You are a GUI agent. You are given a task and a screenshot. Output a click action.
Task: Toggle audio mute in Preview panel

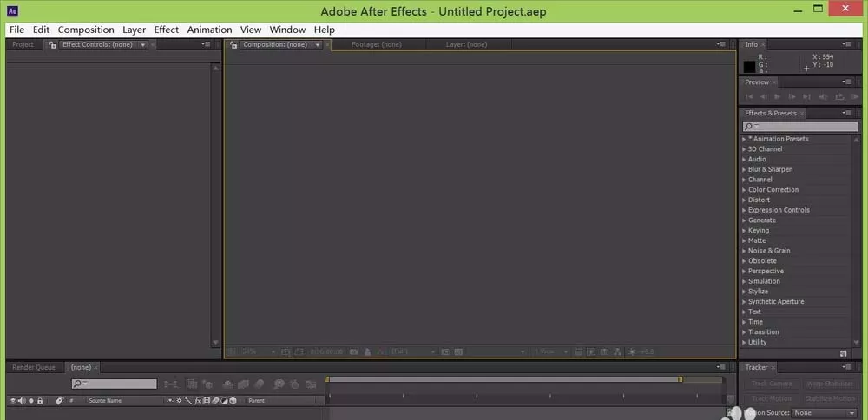[x=823, y=97]
